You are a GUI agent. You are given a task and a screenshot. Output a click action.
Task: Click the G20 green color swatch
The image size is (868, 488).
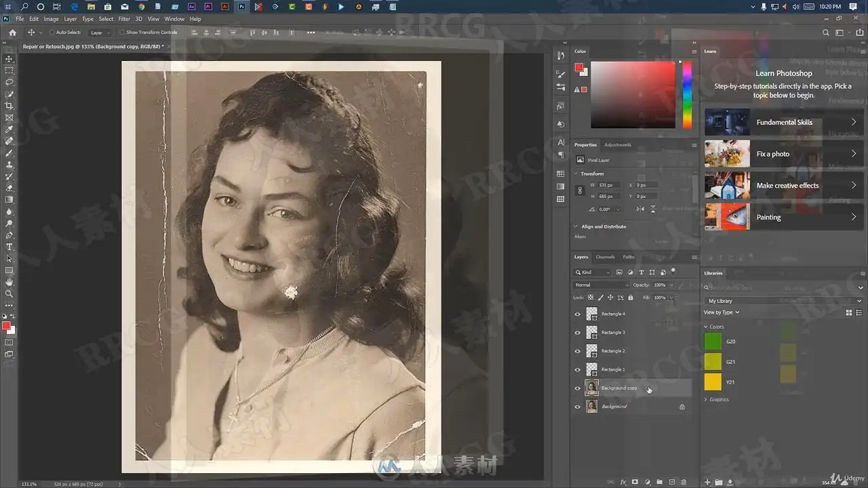tap(713, 342)
